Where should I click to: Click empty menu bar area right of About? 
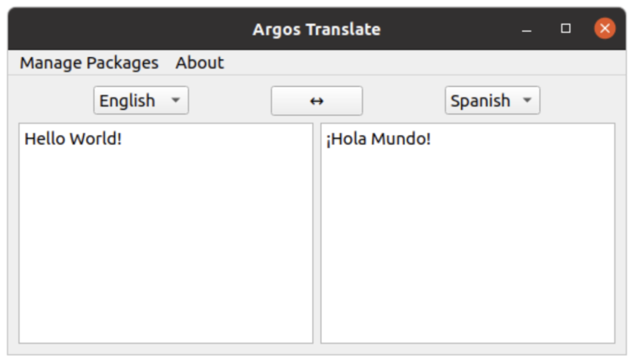412,63
